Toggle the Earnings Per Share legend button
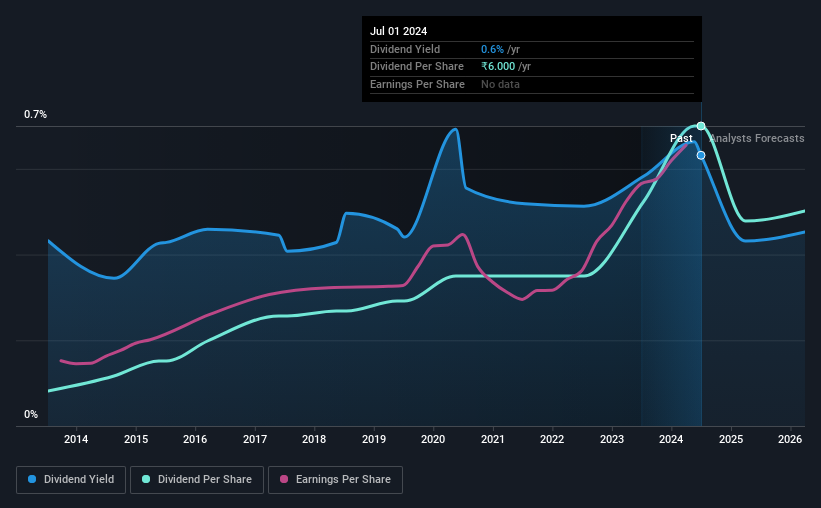The width and height of the screenshot is (821, 508). click(x=335, y=480)
